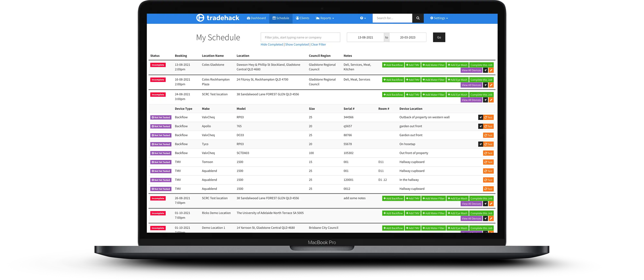
Task: Open the Settings dropdown
Action: [439, 18]
